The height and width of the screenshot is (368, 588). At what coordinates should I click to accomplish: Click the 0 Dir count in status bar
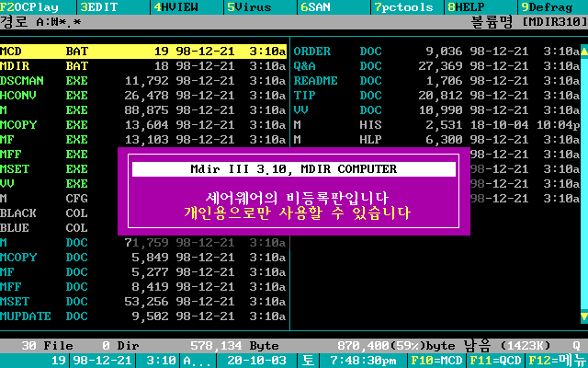(x=120, y=346)
